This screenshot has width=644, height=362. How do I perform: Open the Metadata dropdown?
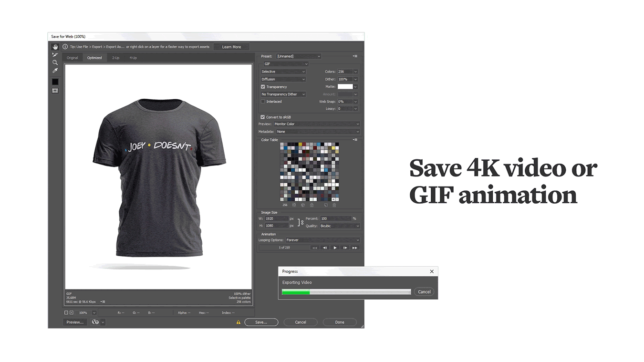[x=318, y=132]
